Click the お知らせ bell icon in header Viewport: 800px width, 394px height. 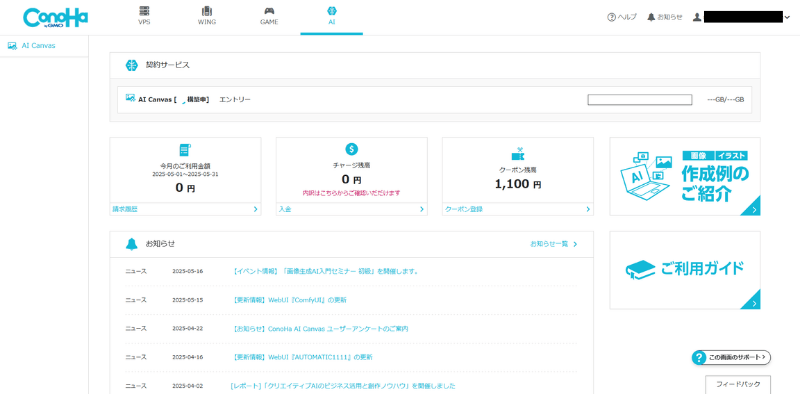pyautogui.click(x=651, y=17)
